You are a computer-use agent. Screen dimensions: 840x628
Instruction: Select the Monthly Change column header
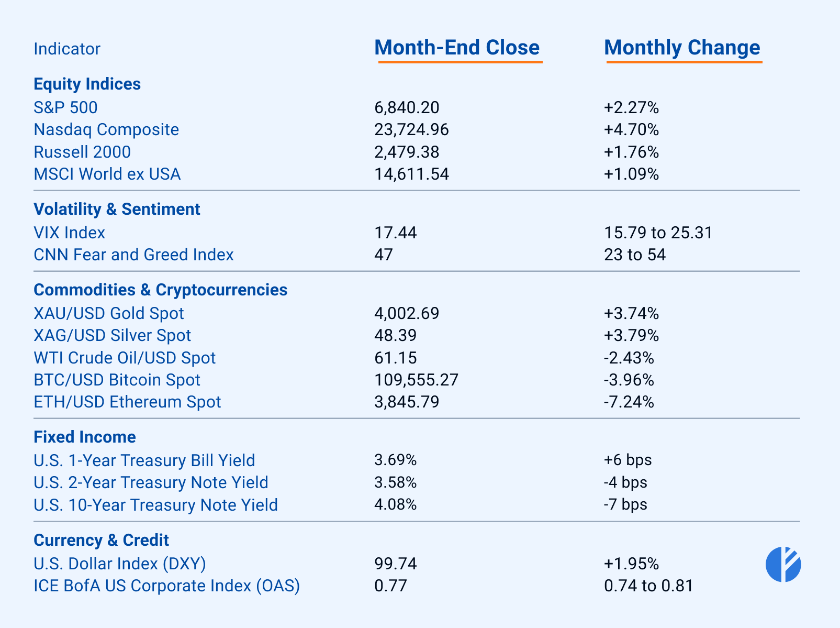[x=682, y=48]
